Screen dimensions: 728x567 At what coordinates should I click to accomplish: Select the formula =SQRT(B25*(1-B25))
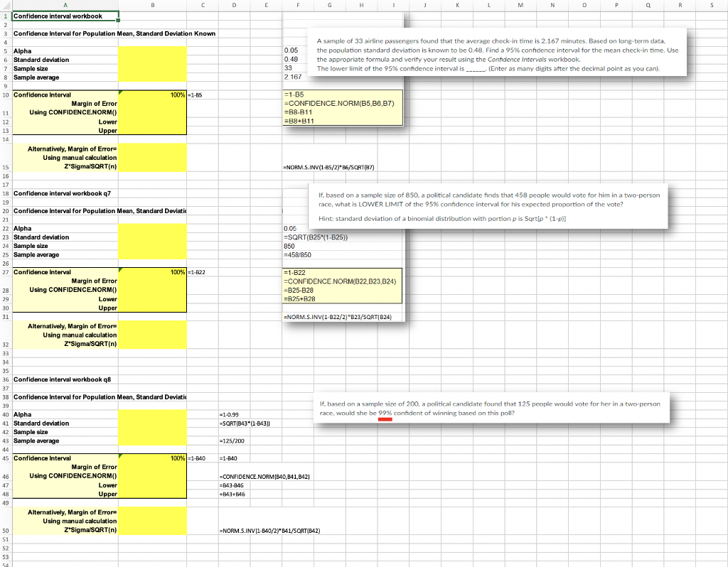tap(316, 237)
